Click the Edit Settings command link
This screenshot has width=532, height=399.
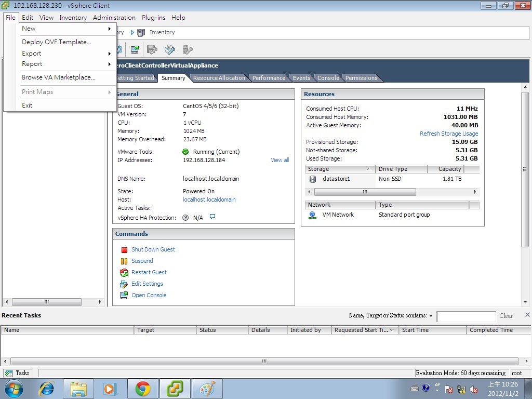tap(147, 284)
